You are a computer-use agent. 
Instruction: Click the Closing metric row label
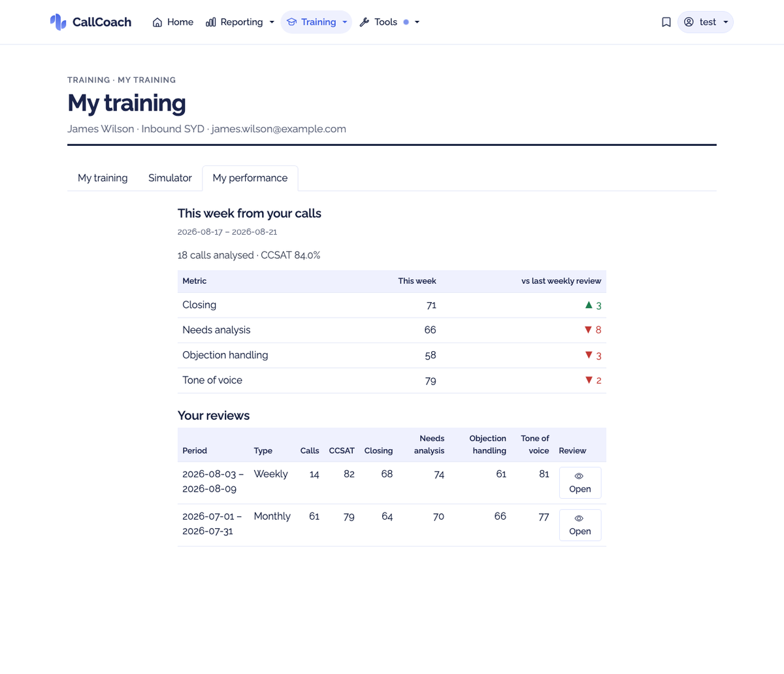click(x=199, y=305)
